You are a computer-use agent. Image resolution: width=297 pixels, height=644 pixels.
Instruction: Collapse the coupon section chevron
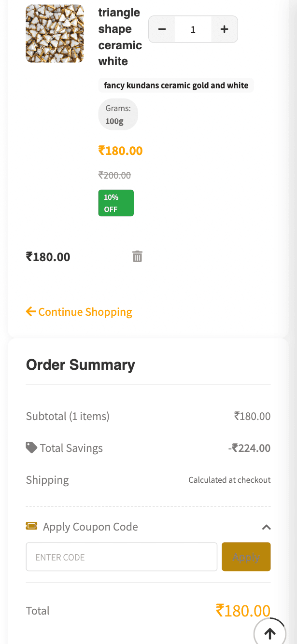point(266,527)
